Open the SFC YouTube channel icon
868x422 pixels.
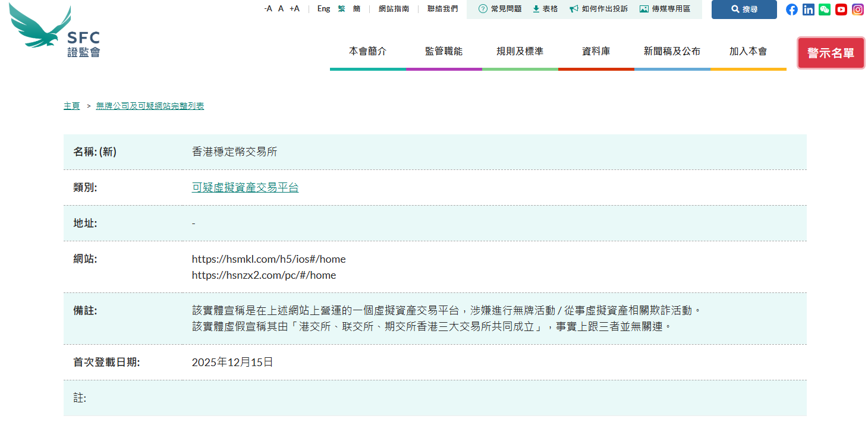click(841, 10)
